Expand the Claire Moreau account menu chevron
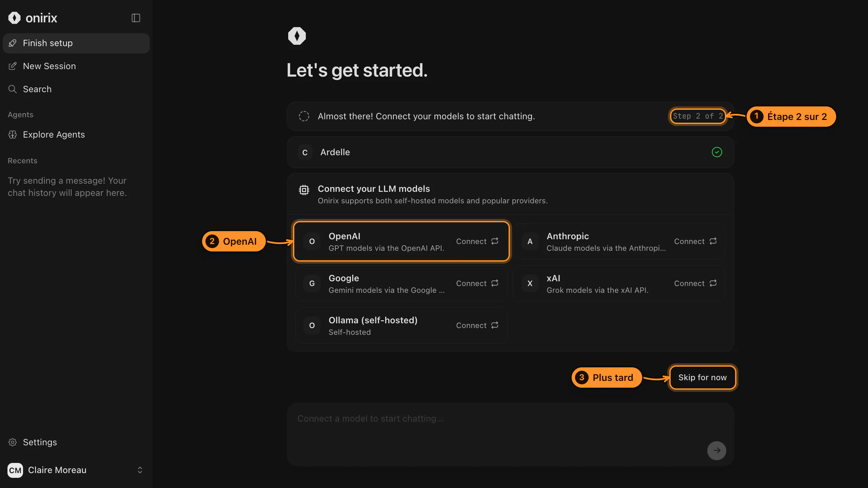 click(x=140, y=470)
